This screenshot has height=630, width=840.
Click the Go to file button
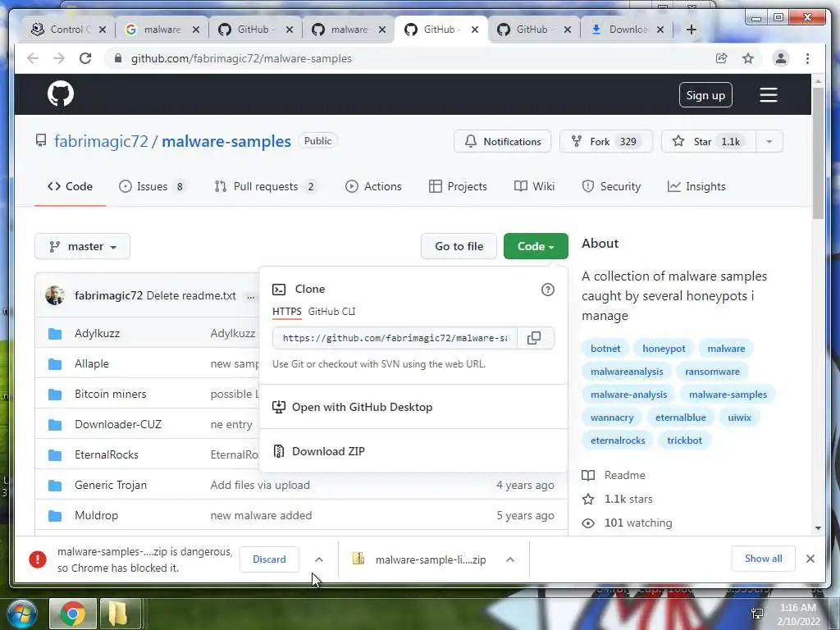(x=459, y=246)
